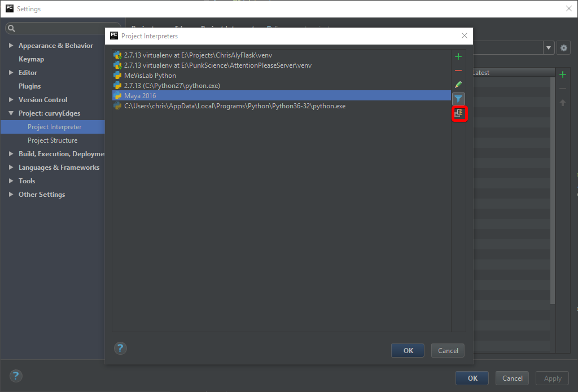Toggle the filter funnel icon
The height and width of the screenshot is (392, 578).
(x=458, y=99)
